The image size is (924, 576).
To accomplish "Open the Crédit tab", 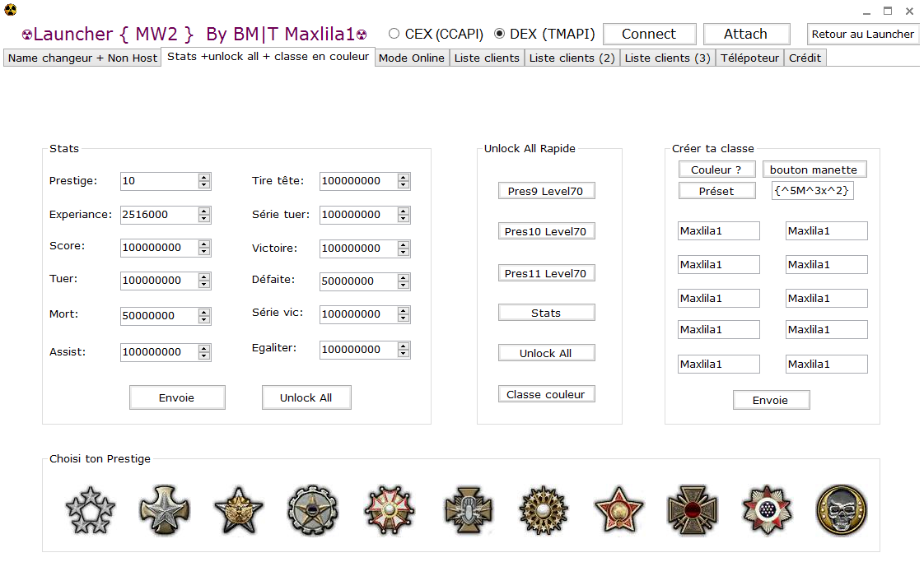I will click(805, 58).
